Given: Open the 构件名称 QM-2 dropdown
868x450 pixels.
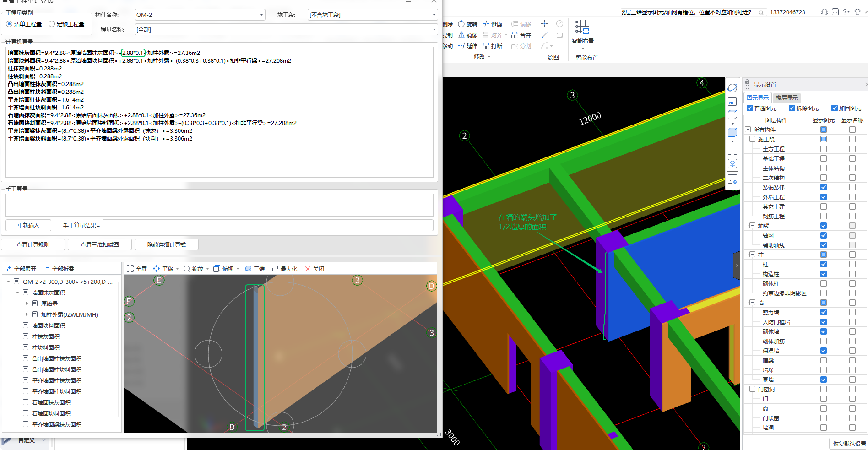Looking at the screenshot, I should [261, 15].
